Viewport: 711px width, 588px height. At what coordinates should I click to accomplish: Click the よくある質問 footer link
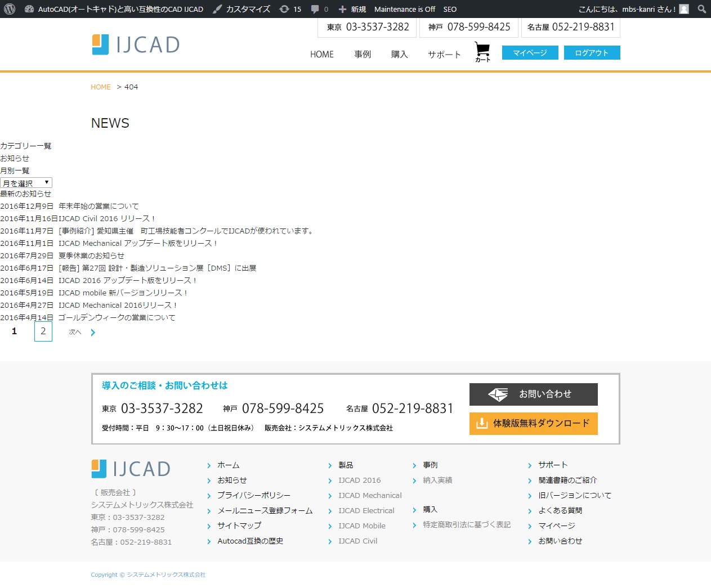(x=561, y=511)
